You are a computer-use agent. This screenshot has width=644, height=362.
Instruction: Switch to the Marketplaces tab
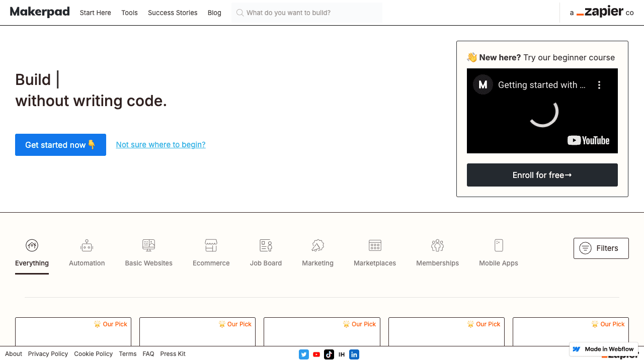tap(375, 256)
